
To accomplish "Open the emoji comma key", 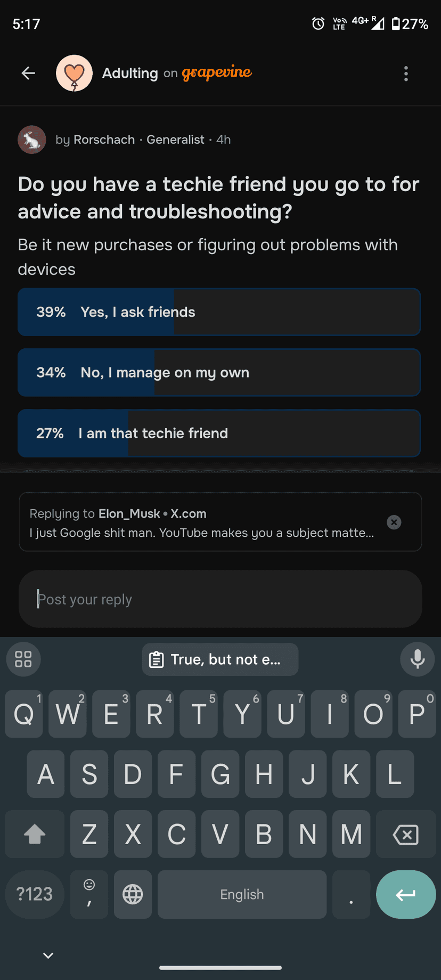I will [x=89, y=894].
